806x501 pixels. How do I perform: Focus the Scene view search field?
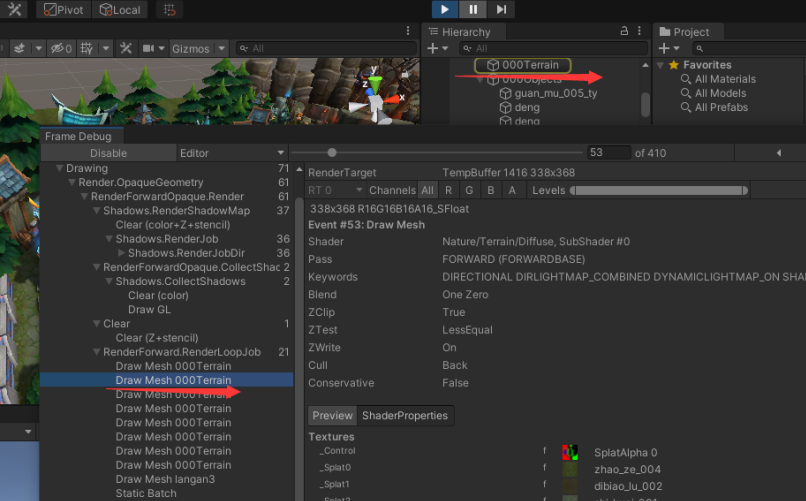326,49
